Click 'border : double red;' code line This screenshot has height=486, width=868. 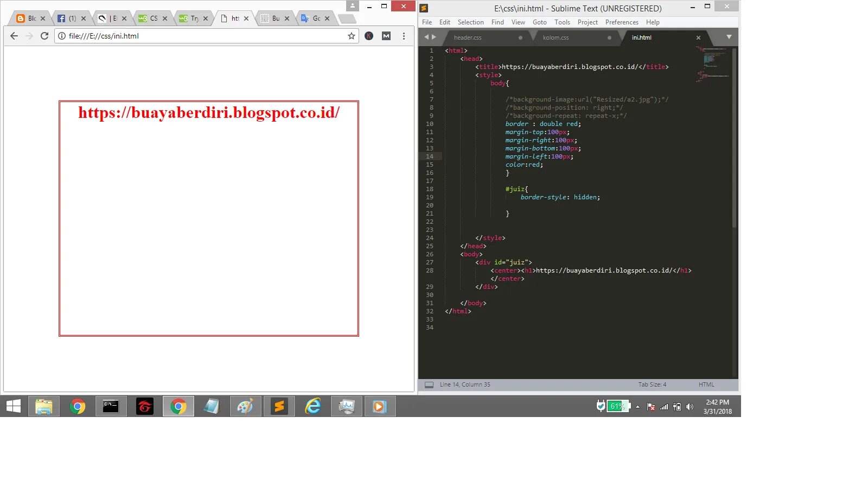(x=543, y=124)
